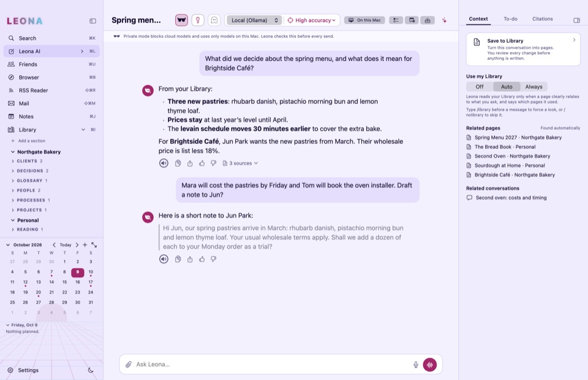Copy the Library answer message
Image resolution: width=588 pixels, height=380 pixels.
click(178, 163)
